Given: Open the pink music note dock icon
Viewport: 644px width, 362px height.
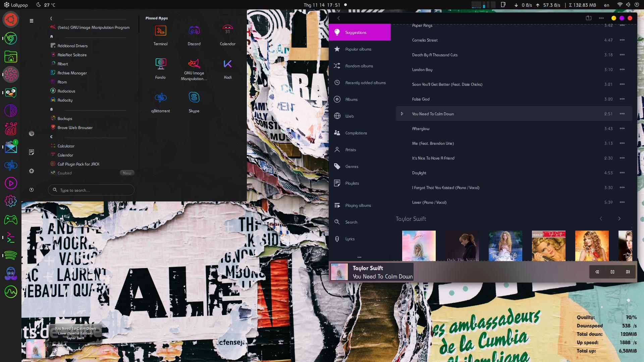Looking at the screenshot, I should point(11,129).
